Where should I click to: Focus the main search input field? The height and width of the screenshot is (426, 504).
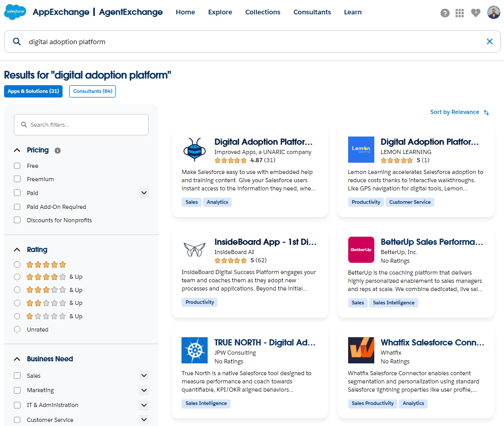click(252, 42)
